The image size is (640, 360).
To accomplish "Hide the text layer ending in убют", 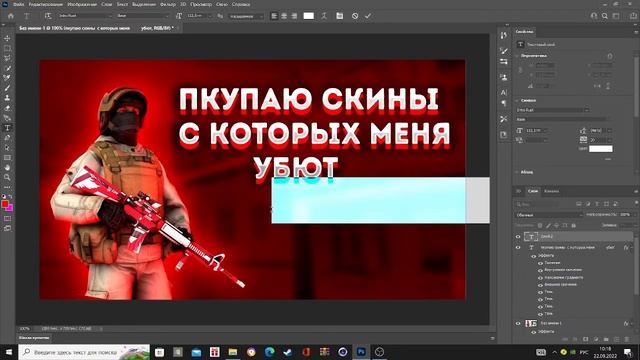I will click(x=518, y=247).
